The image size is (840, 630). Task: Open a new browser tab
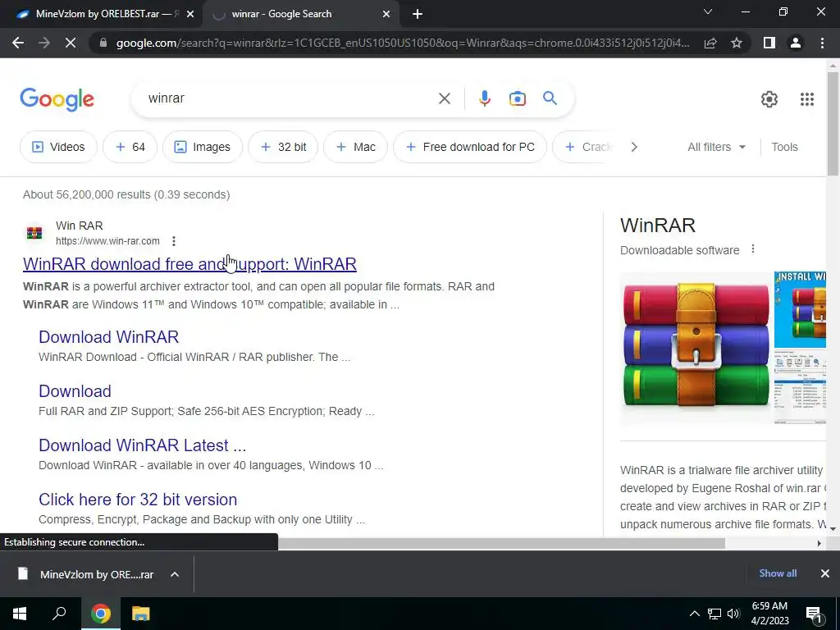418,14
